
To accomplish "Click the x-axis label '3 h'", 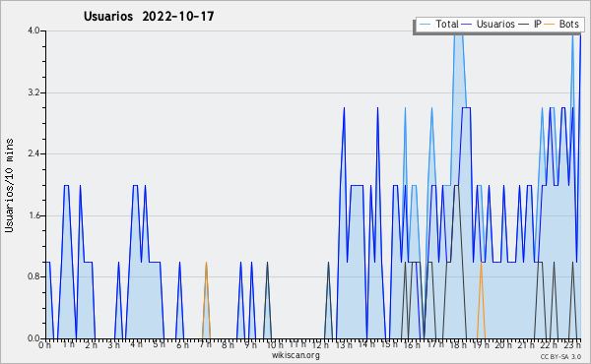I will click(x=113, y=345).
